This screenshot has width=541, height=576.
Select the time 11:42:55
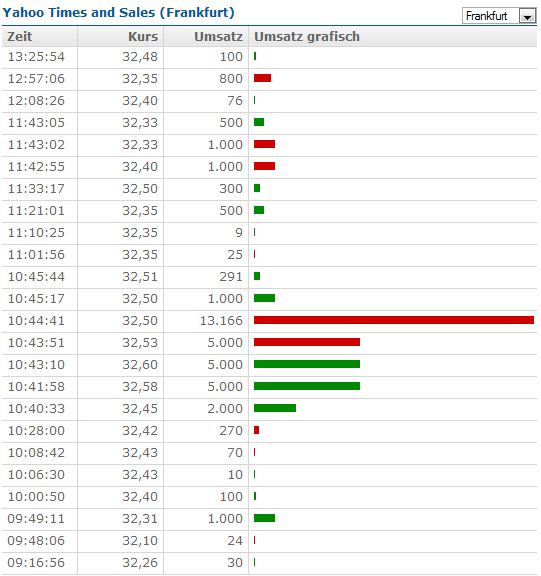pyautogui.click(x=36, y=167)
